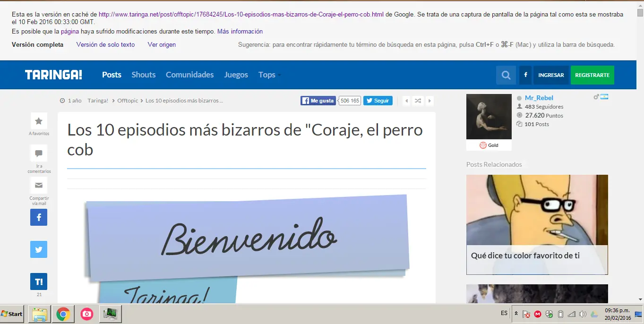
Task: Open the 'Más información' link
Action: (240, 31)
